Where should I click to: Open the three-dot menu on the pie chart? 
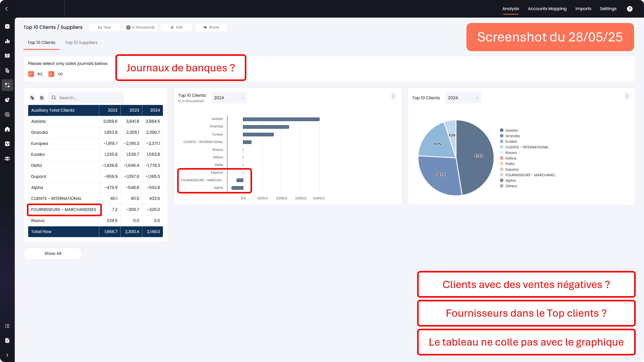[627, 97]
